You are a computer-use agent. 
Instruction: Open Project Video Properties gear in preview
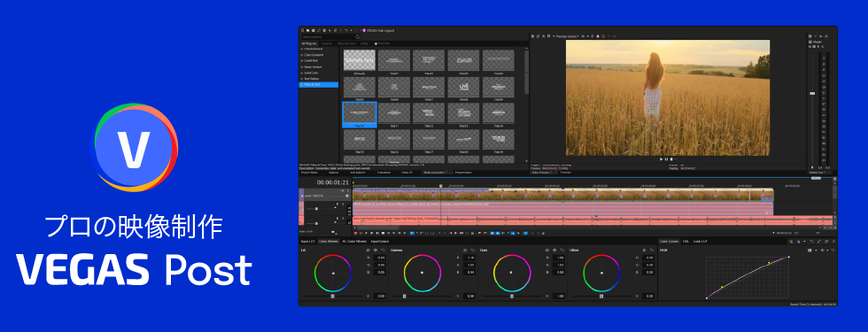(x=532, y=36)
